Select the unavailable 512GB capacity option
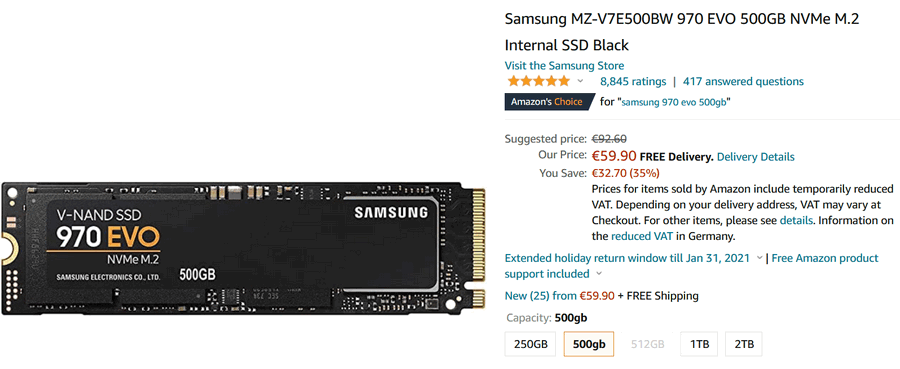Viewport: 900px width, 369px height. 647,344
